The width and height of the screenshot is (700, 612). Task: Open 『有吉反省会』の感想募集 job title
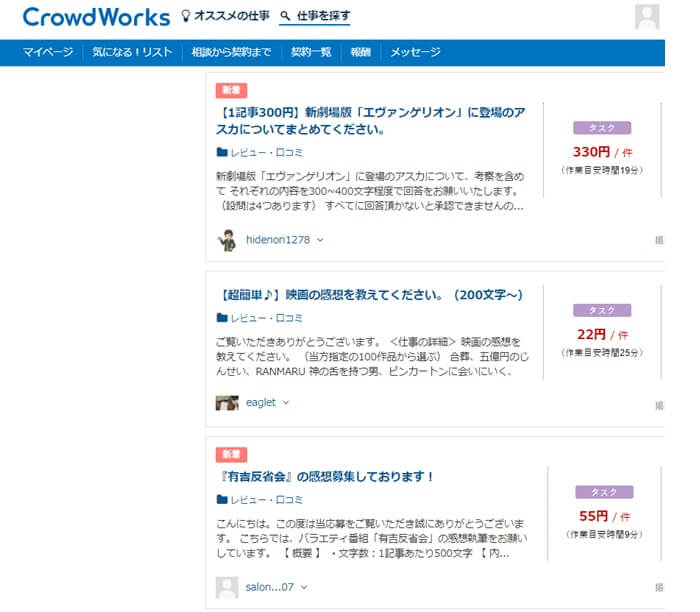pos(326,476)
